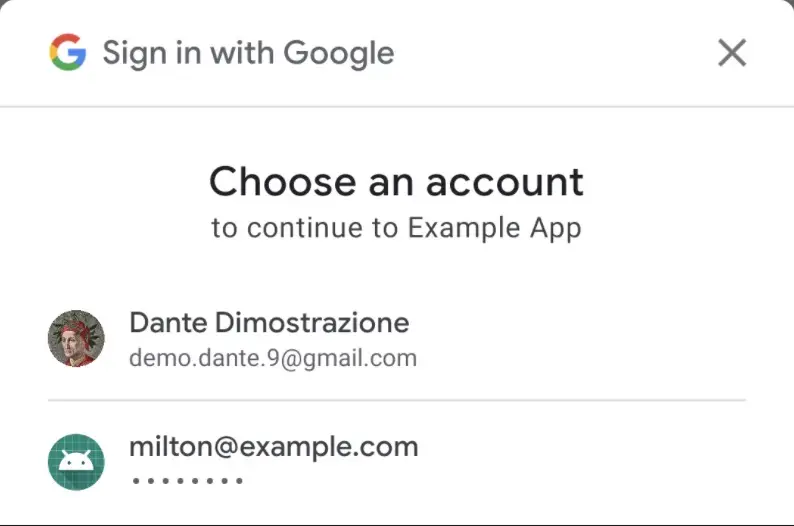Click the Google "G" logo

coord(67,52)
